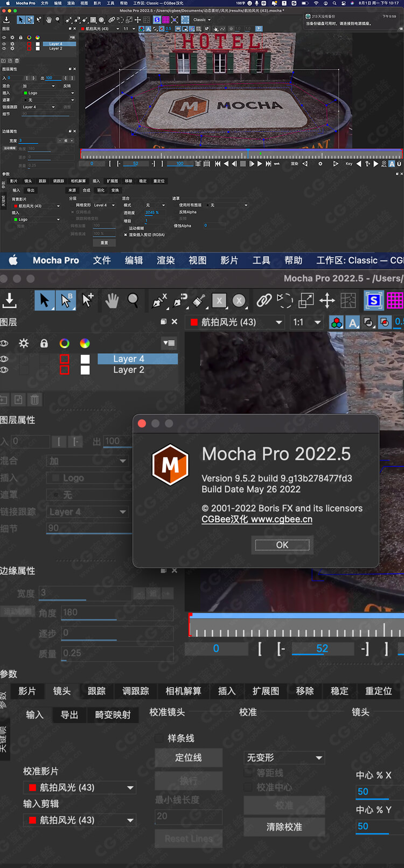Toggle the U überkey button near Key
This screenshot has height=868, width=404.
399,164
